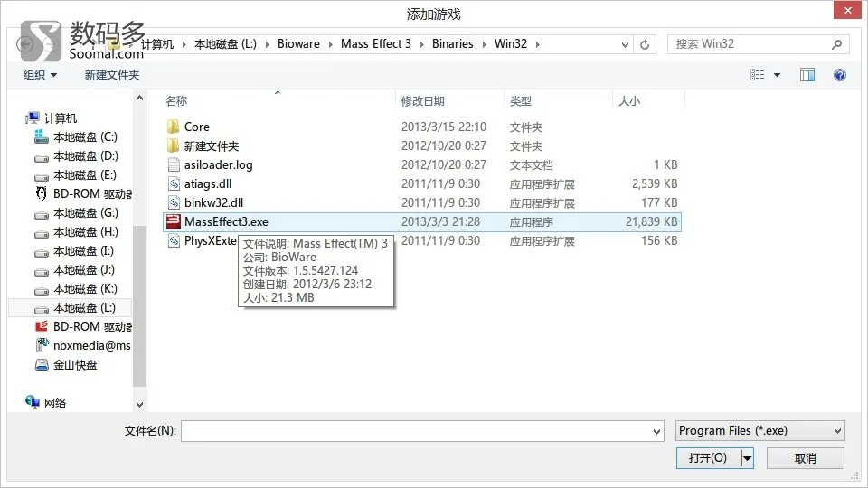Viewport: 868px width, 488px height.
Task: Click in the 搜索 Win32 search box
Action: (x=750, y=44)
